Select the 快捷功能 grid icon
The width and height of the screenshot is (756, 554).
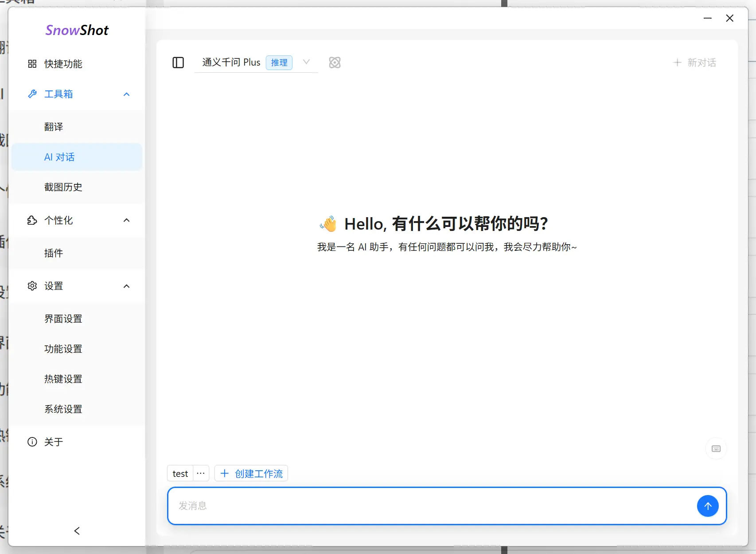coord(32,64)
